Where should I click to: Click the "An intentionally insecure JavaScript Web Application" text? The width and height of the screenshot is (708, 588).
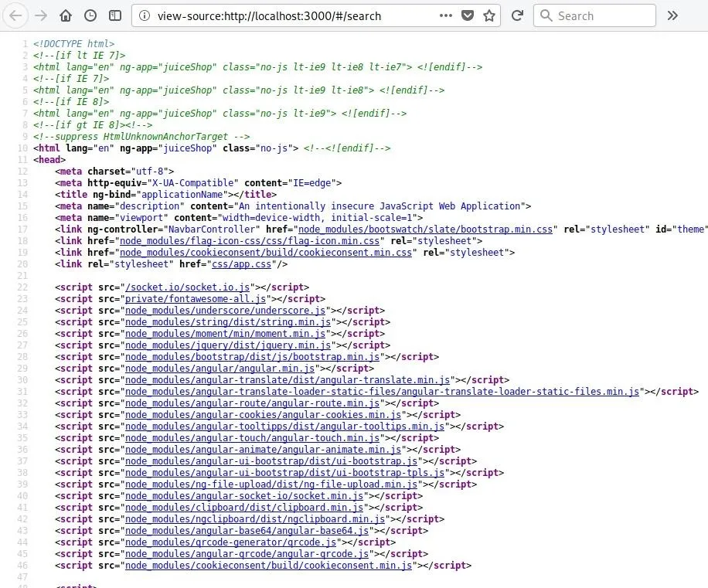tap(380, 206)
